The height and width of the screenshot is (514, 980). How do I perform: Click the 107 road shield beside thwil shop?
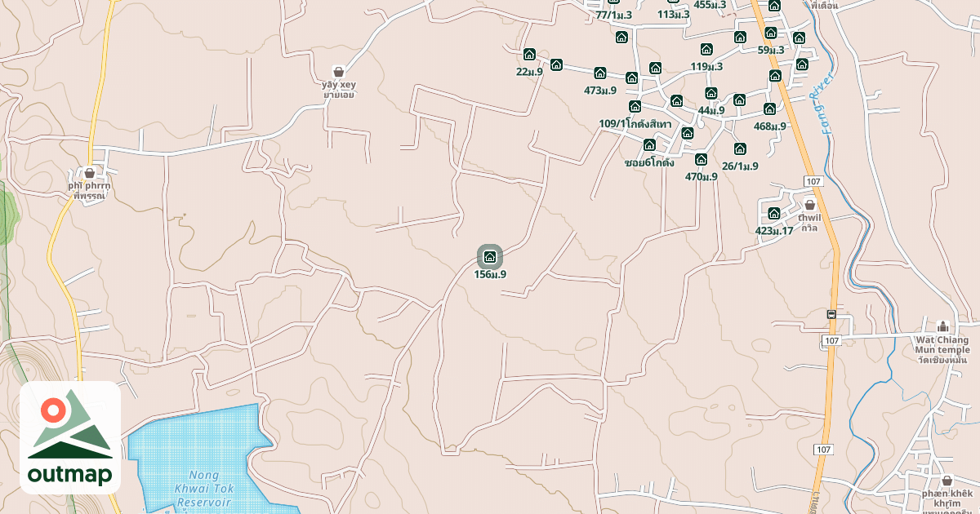coord(812,180)
